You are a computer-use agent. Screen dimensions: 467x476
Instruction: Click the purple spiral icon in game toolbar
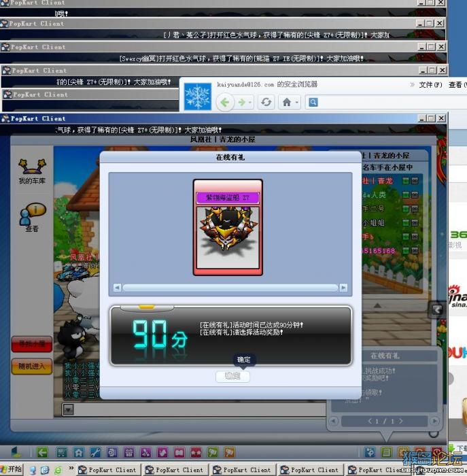(x=112, y=453)
